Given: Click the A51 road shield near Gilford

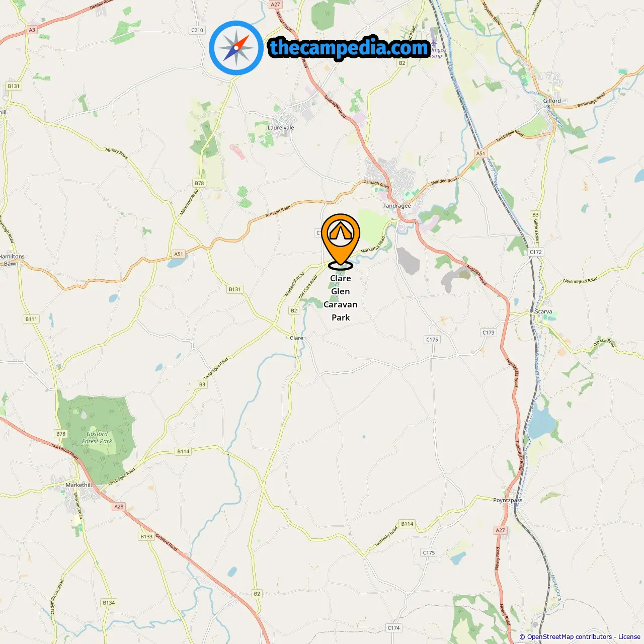Looking at the screenshot, I should click(x=481, y=153).
